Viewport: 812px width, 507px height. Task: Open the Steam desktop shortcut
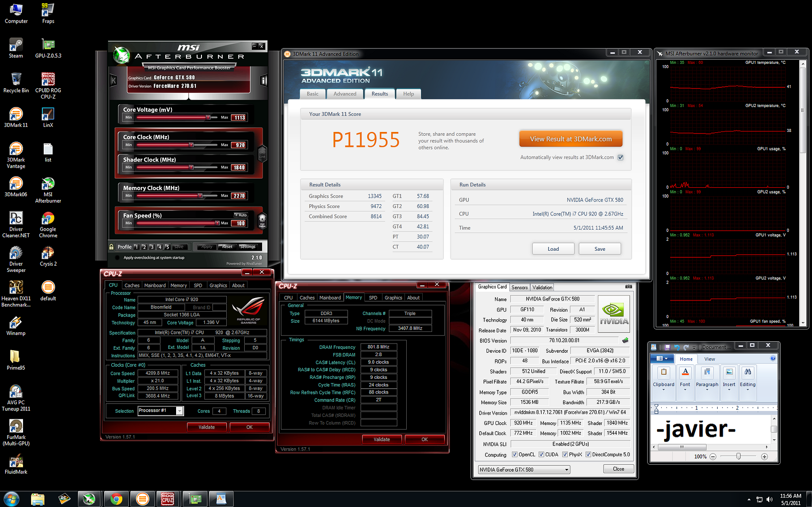16,48
